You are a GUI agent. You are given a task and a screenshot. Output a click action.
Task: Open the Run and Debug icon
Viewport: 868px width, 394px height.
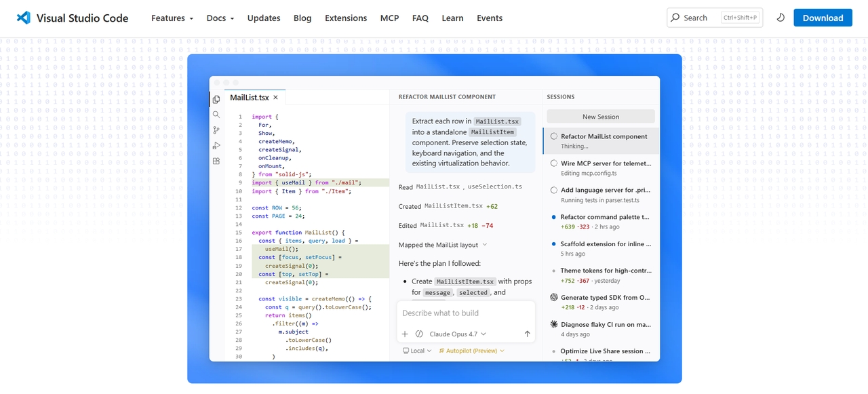tap(216, 146)
